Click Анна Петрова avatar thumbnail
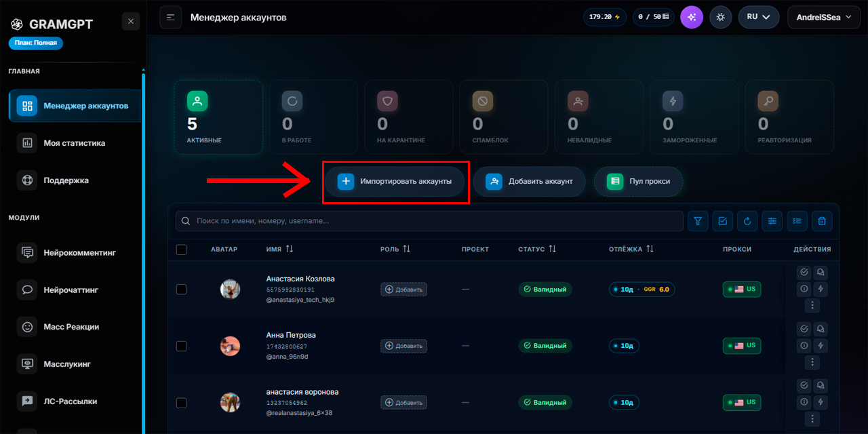 (x=230, y=346)
